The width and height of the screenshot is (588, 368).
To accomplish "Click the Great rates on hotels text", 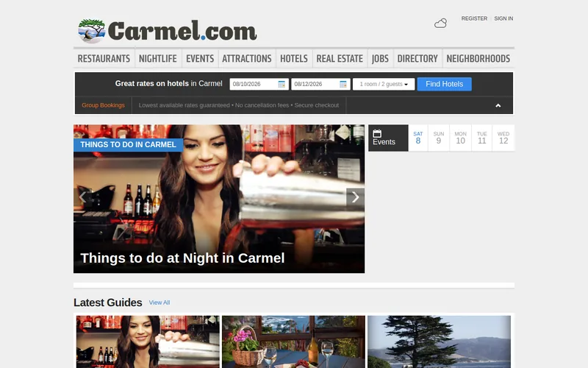I will [169, 84].
